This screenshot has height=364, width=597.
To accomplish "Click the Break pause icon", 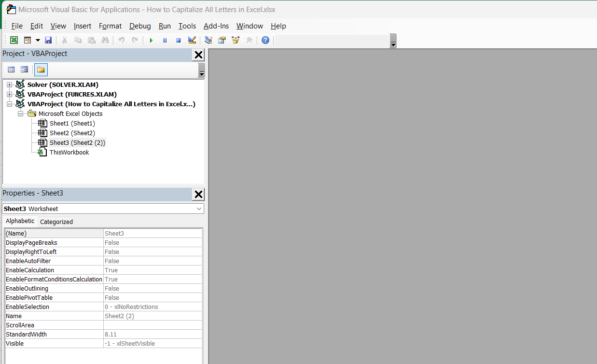I will 165,40.
